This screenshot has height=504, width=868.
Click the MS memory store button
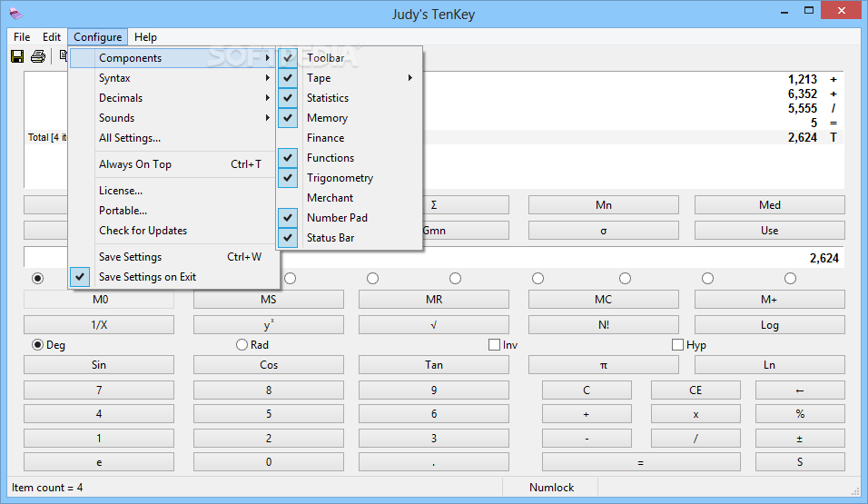[269, 299]
